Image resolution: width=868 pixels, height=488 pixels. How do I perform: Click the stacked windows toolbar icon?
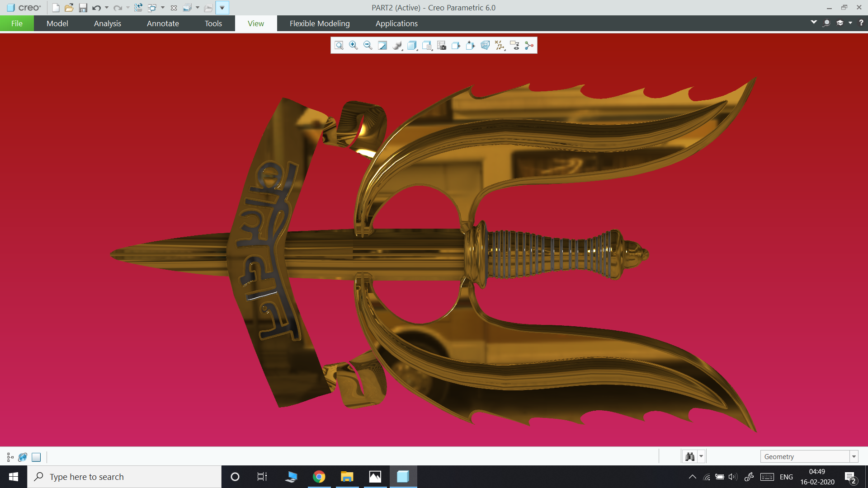pyautogui.click(x=187, y=8)
